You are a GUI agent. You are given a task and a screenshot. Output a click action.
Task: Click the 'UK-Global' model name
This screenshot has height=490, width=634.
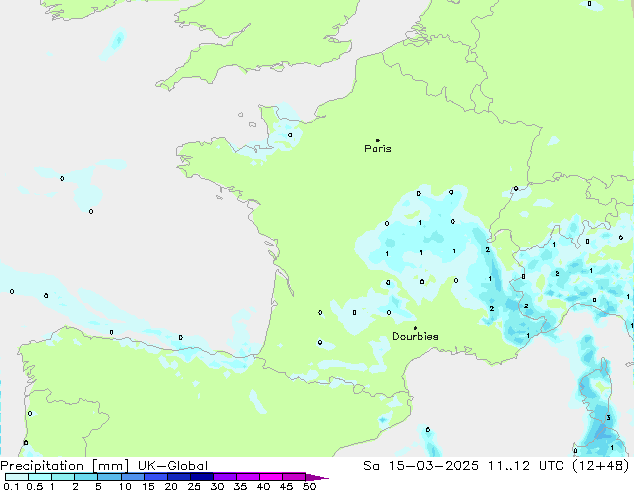click(x=173, y=466)
